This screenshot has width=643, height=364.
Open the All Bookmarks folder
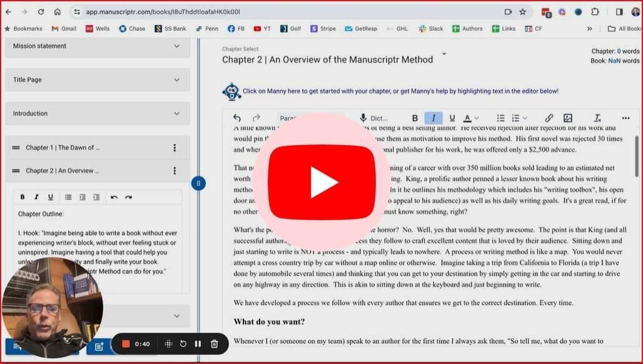624,29
